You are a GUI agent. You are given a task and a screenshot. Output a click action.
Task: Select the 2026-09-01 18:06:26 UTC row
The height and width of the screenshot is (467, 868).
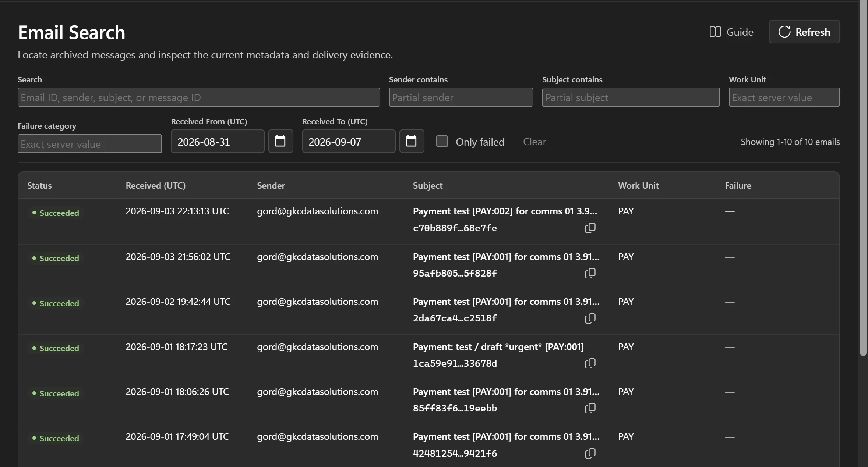click(428, 402)
